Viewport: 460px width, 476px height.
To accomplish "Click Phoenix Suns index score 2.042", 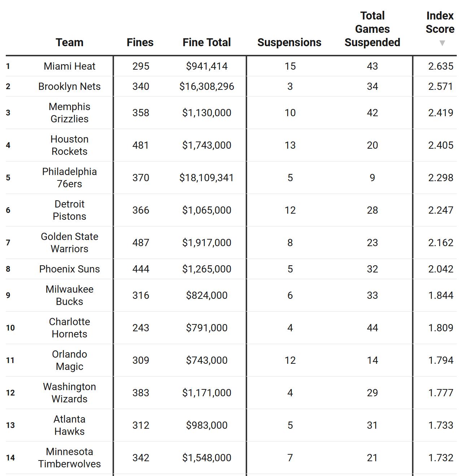I will pyautogui.click(x=440, y=269).
